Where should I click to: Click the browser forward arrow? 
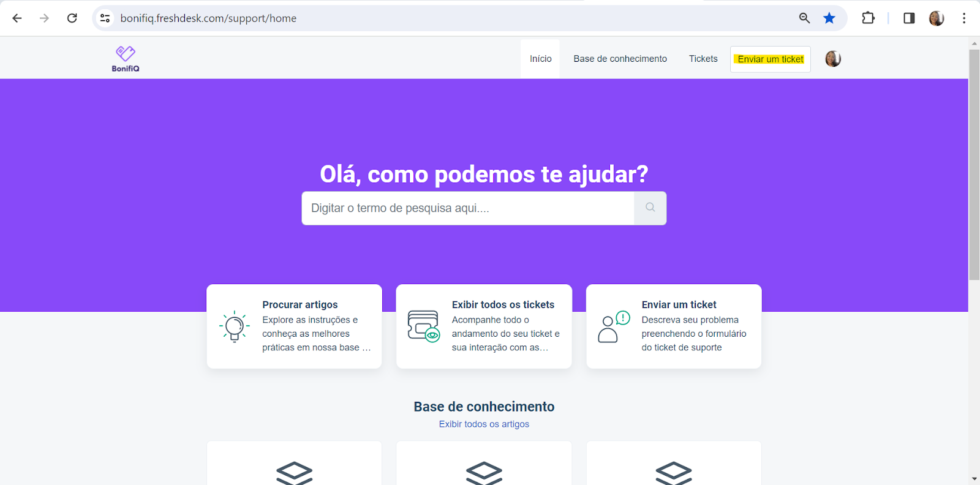click(x=44, y=18)
